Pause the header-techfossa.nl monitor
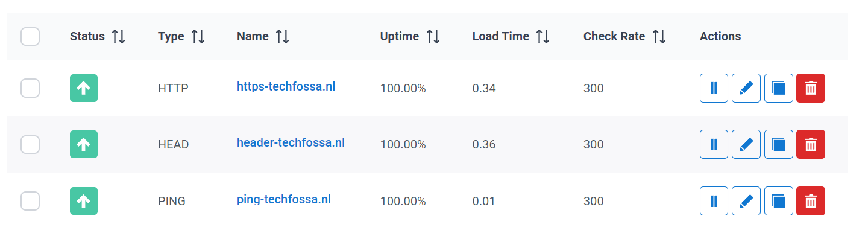 pos(714,144)
